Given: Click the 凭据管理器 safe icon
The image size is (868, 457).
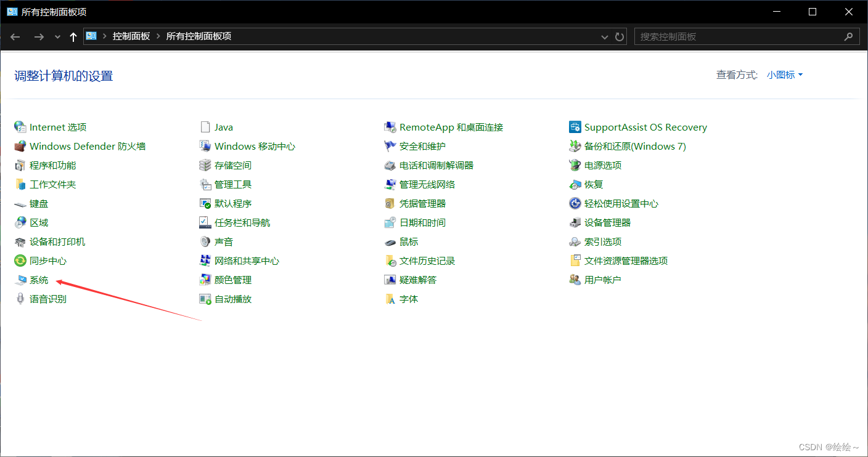Looking at the screenshot, I should click(390, 203).
